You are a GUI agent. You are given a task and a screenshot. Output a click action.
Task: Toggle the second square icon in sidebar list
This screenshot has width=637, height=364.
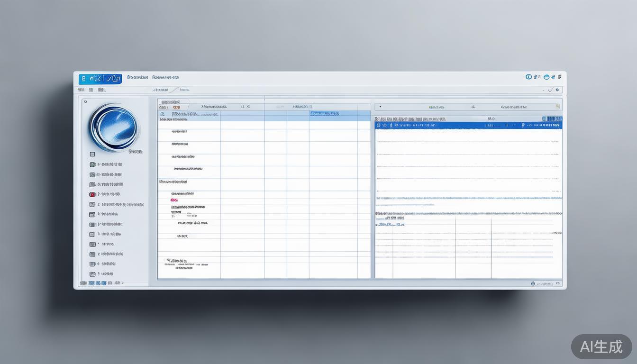[92, 174]
